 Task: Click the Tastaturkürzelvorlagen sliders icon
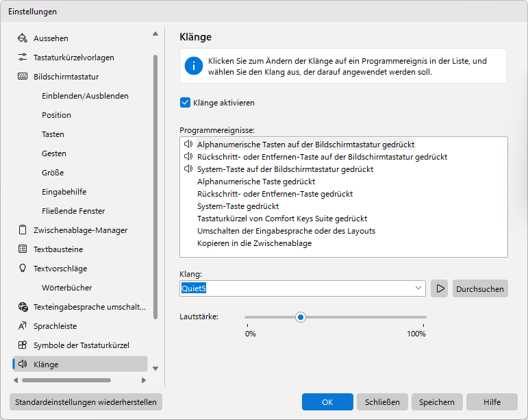23,58
